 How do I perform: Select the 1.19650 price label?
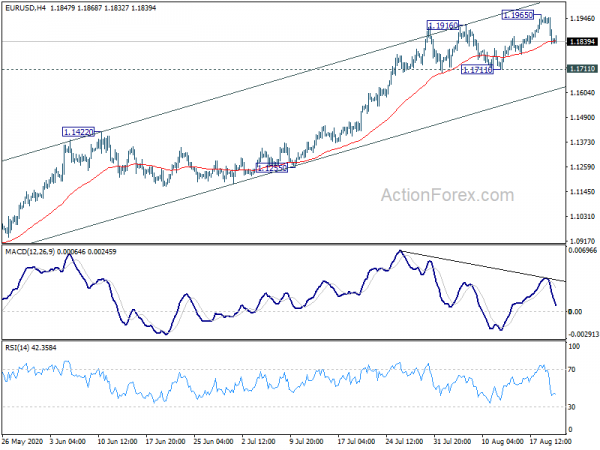click(x=517, y=15)
